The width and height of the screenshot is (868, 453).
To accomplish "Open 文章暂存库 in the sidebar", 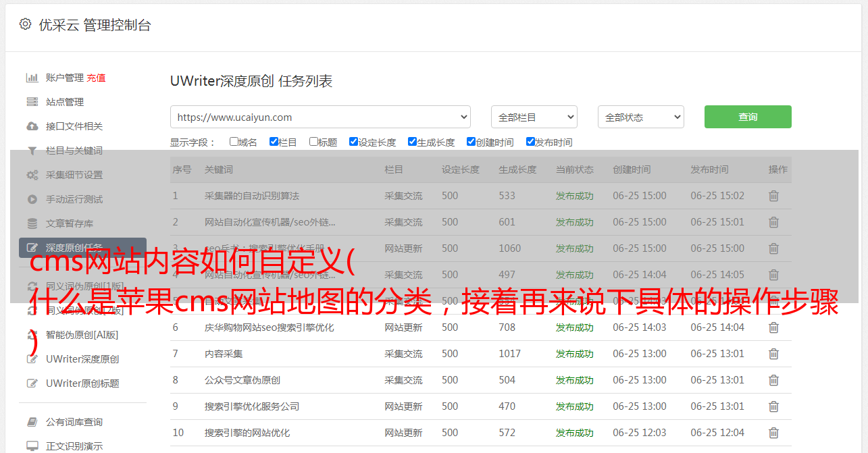I will 70,223.
